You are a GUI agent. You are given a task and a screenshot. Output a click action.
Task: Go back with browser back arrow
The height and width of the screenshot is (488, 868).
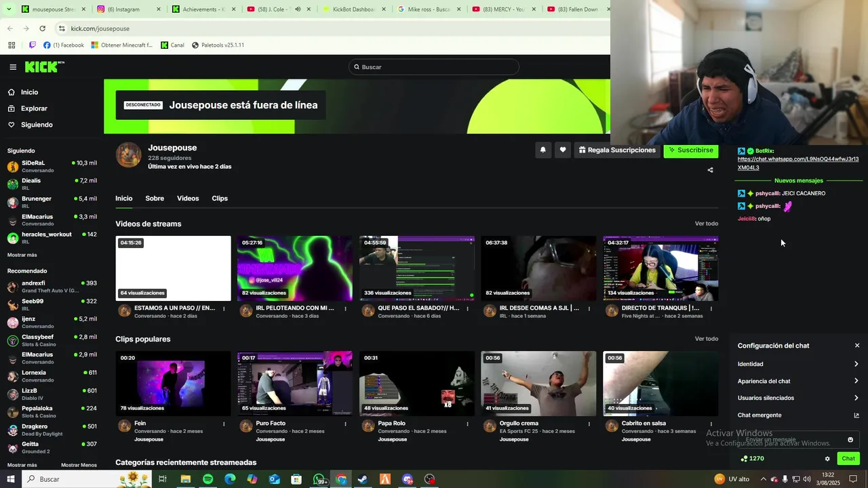[9, 28]
